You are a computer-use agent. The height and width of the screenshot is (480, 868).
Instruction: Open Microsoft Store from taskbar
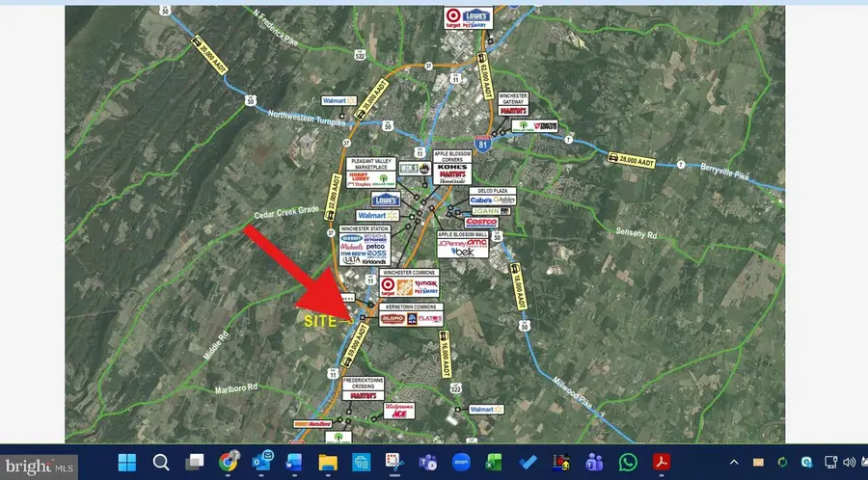pyautogui.click(x=361, y=463)
